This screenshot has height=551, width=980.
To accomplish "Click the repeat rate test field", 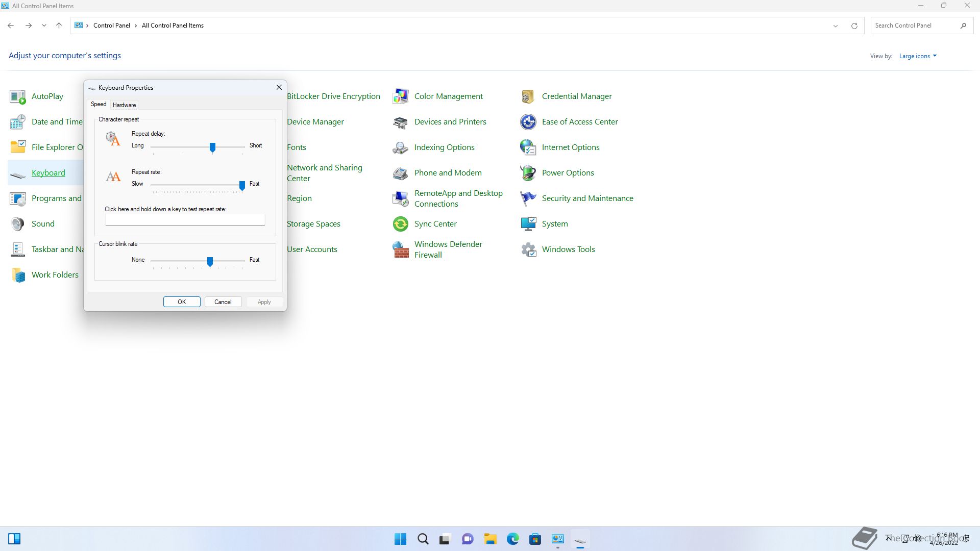I will (x=185, y=220).
